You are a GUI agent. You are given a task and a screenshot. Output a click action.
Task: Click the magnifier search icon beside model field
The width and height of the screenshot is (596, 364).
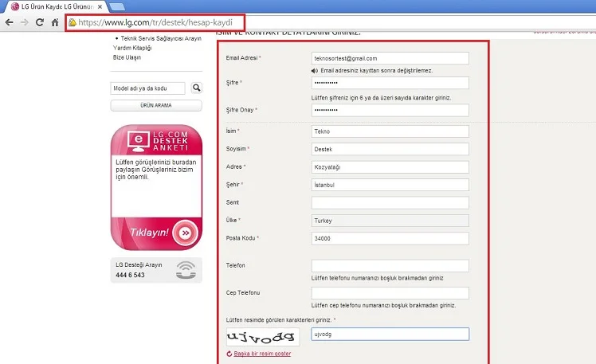pos(197,88)
